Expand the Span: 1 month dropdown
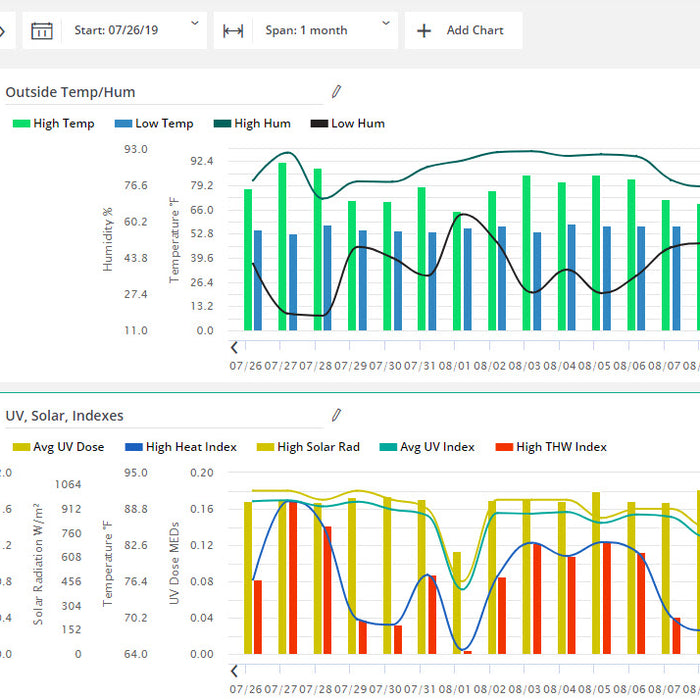 pyautogui.click(x=327, y=31)
